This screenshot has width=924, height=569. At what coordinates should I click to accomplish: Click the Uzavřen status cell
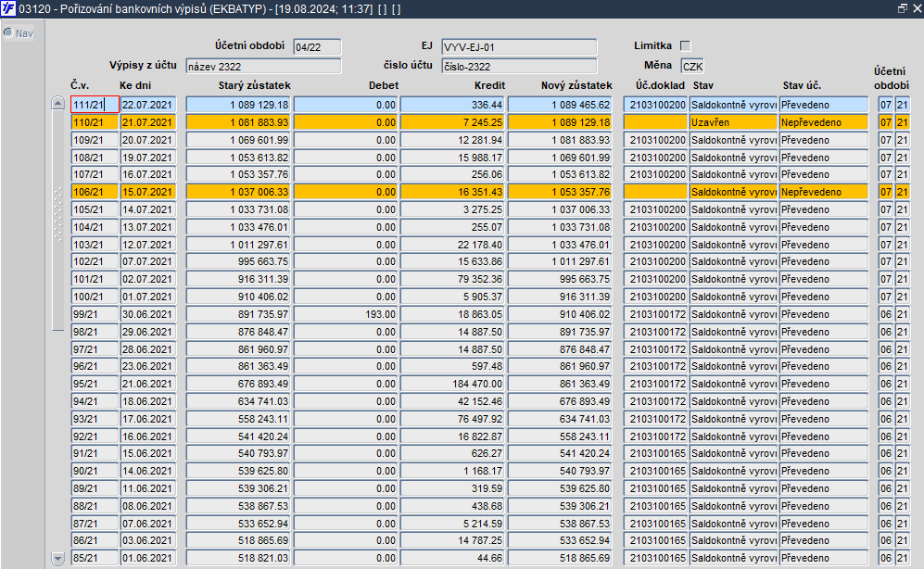(x=733, y=122)
